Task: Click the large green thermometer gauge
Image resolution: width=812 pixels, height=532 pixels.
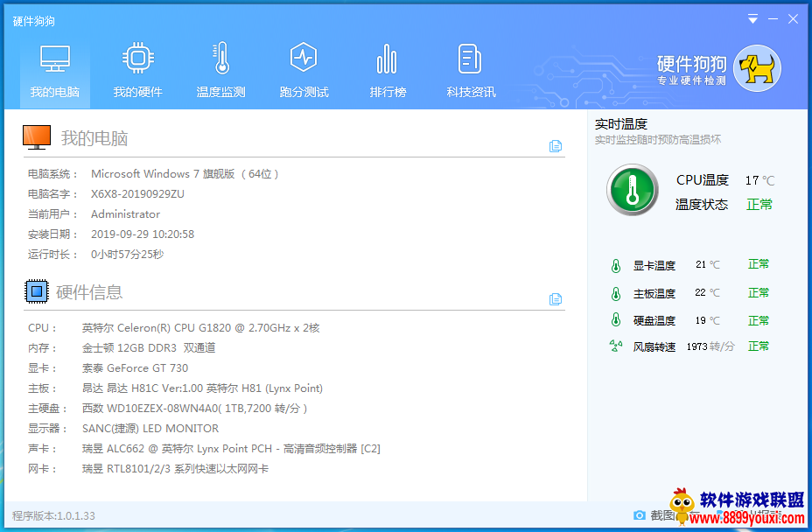Action: coord(633,190)
